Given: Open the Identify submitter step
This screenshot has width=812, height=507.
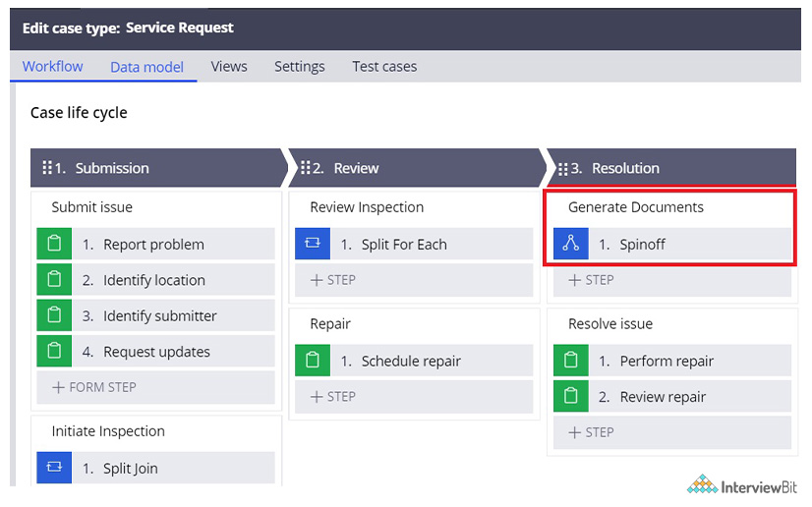Looking at the screenshot, I should tap(156, 315).
